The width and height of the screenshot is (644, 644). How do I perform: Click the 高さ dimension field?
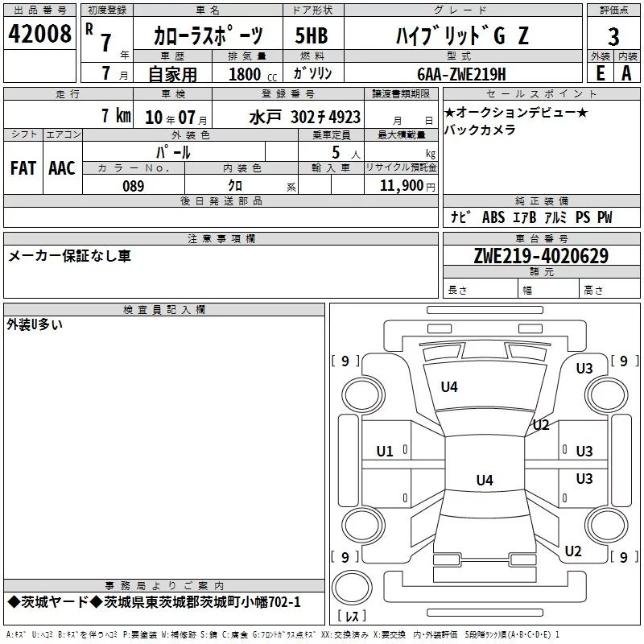pos(610,290)
